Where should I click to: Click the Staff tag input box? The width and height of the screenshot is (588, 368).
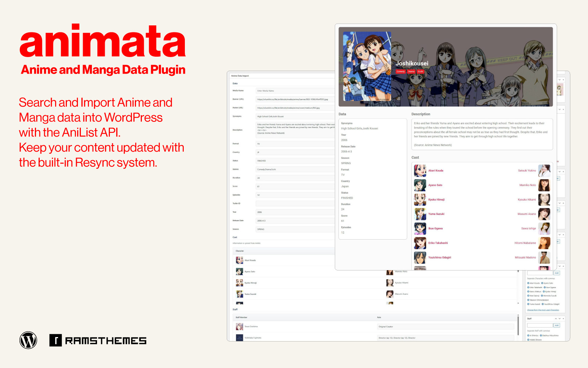(540, 325)
